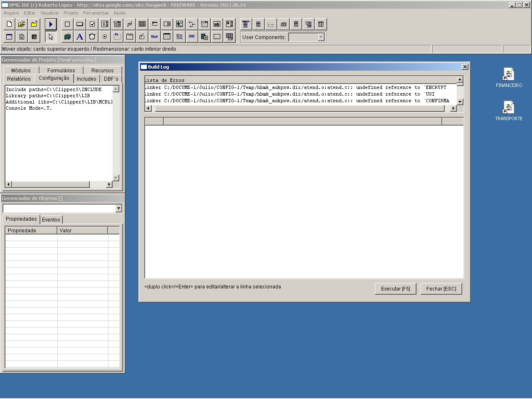Viewport: 532px width, 399px height.
Task: Open the Ferramentas menu
Action: (x=96, y=13)
